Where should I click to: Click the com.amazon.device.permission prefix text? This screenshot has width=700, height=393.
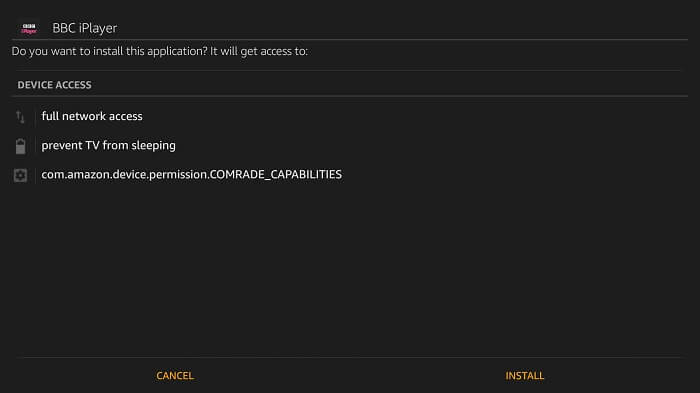[125, 175]
